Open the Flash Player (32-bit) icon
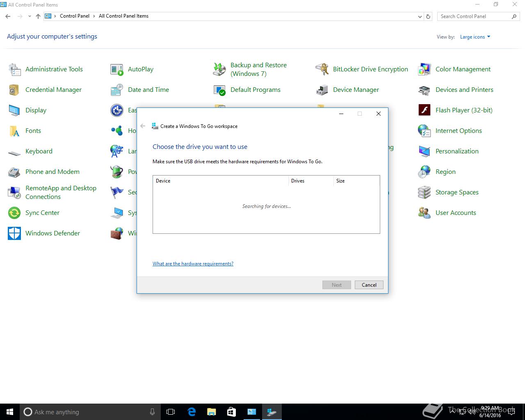 click(425, 110)
